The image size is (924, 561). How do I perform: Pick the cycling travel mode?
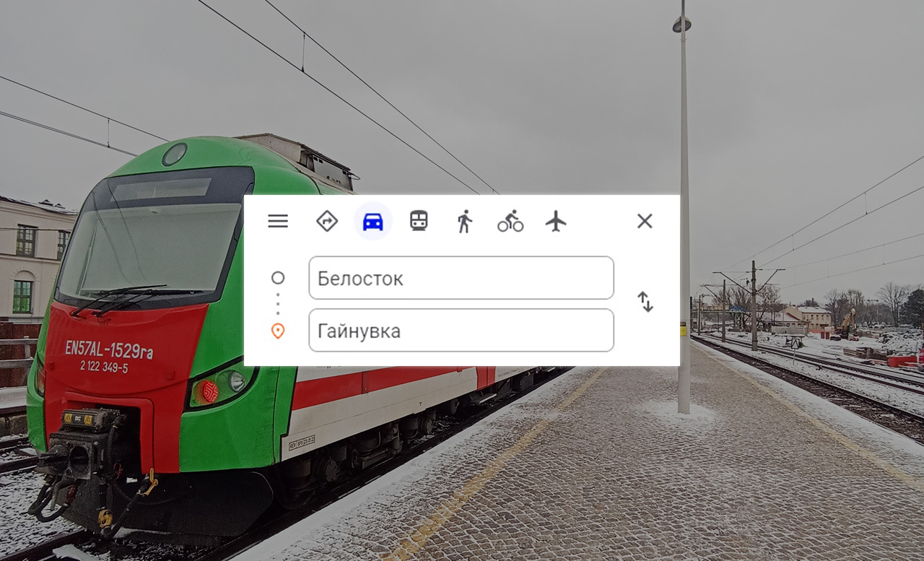pos(510,221)
